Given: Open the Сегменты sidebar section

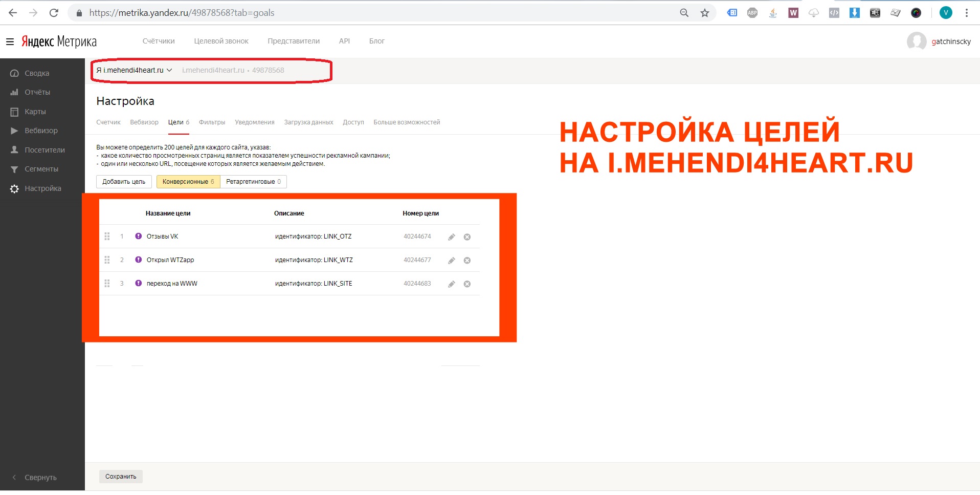Looking at the screenshot, I should coord(41,169).
